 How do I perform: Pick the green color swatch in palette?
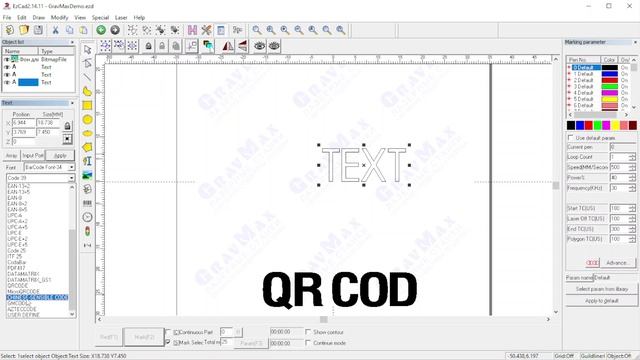598,125
